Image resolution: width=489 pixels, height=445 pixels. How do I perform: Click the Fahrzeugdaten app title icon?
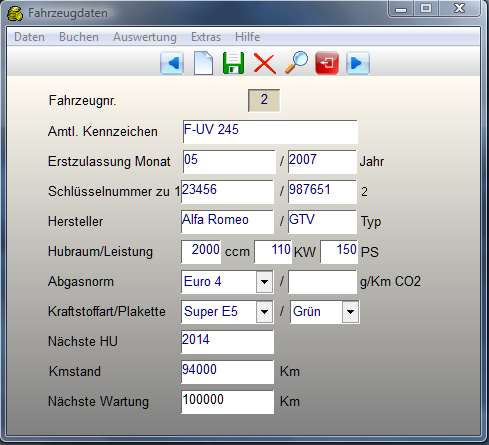15,13
